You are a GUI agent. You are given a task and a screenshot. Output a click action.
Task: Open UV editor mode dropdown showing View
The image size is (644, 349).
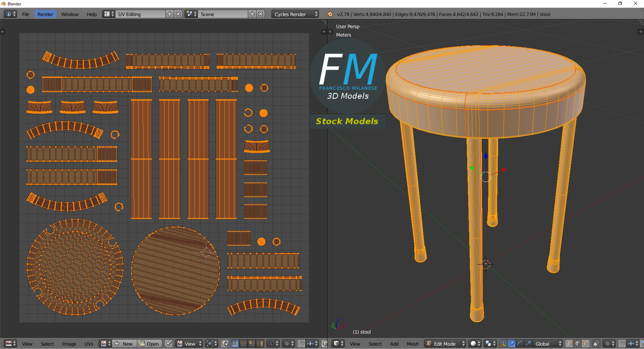click(x=189, y=344)
